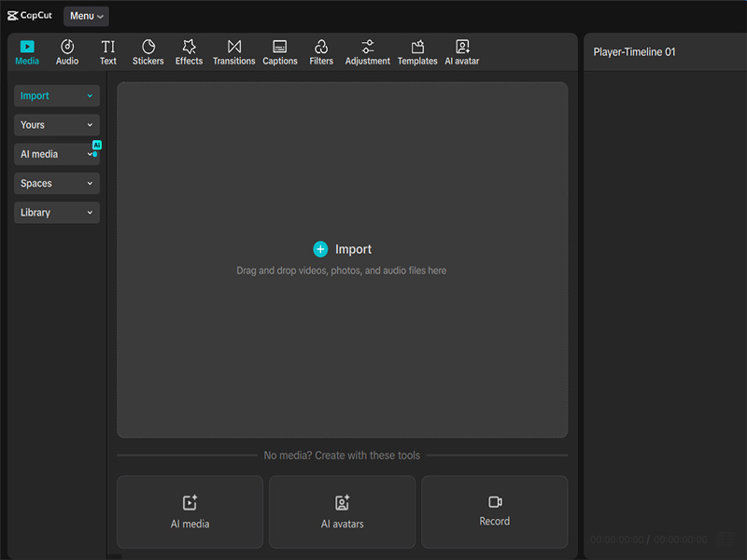Open the Audio panel
Image resolution: width=747 pixels, height=560 pixels.
click(67, 52)
